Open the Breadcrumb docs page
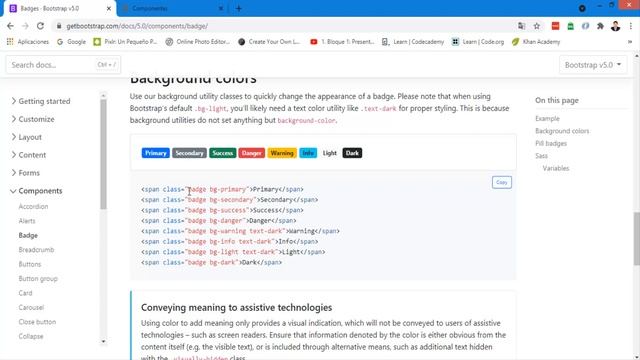This screenshot has width=640, height=360. point(36,249)
